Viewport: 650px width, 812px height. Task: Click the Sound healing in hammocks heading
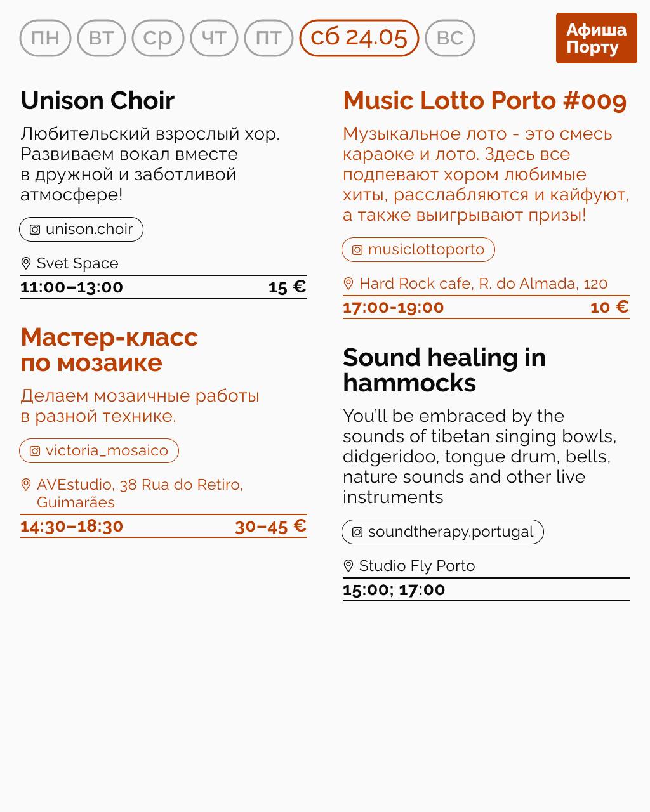444,370
